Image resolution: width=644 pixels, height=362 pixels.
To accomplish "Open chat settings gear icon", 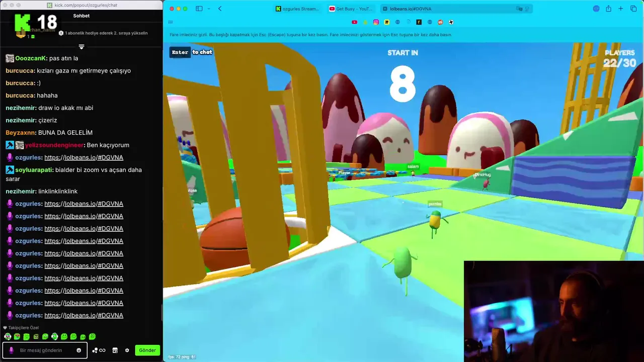I will pyautogui.click(x=127, y=350).
